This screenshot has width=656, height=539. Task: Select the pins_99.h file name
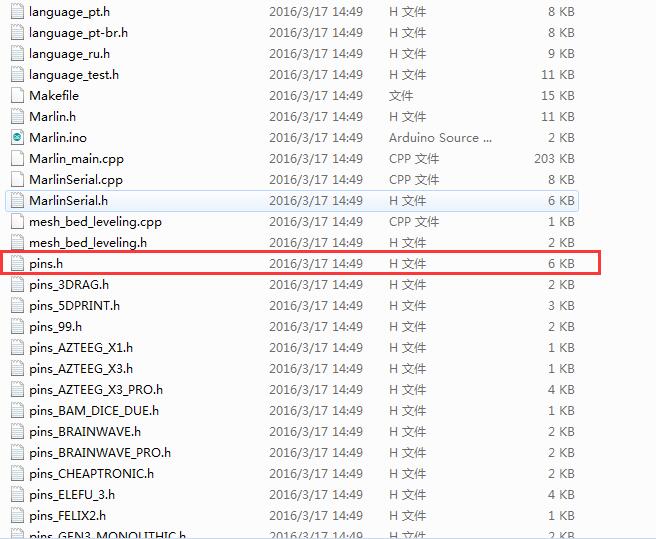[55, 326]
